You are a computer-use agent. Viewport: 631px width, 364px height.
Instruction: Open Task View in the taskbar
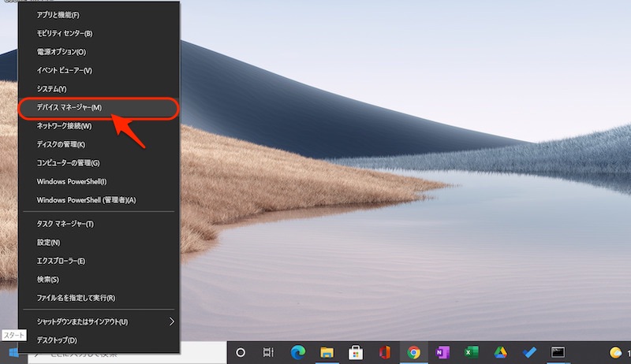[x=269, y=352]
